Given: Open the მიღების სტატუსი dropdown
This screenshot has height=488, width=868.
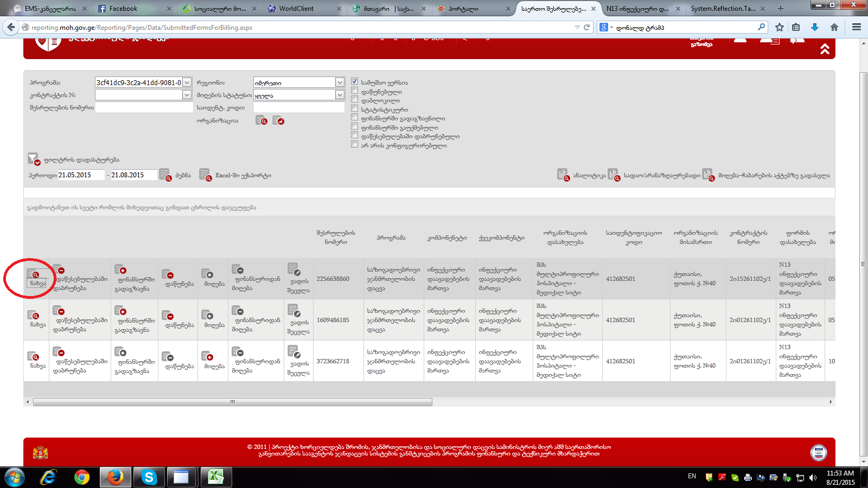Looking at the screenshot, I should click(340, 95).
